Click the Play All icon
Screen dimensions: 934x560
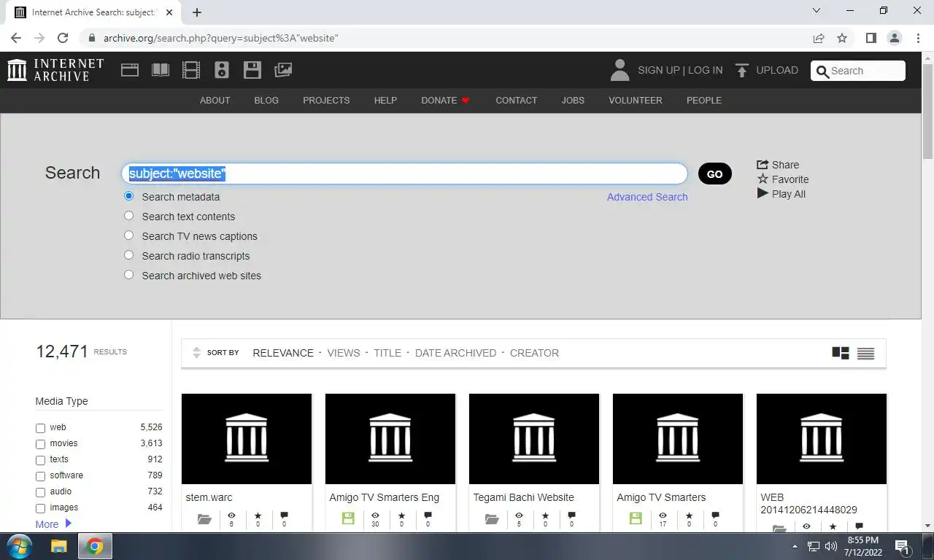point(781,194)
